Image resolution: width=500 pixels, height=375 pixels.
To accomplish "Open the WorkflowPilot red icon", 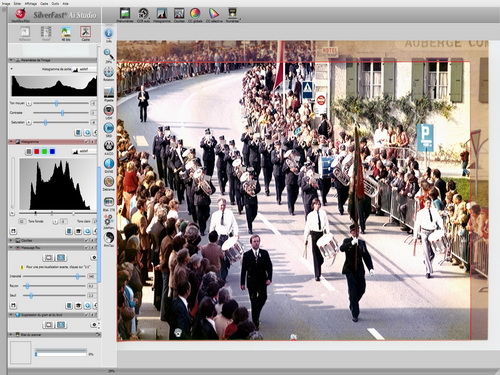I will point(21,14).
